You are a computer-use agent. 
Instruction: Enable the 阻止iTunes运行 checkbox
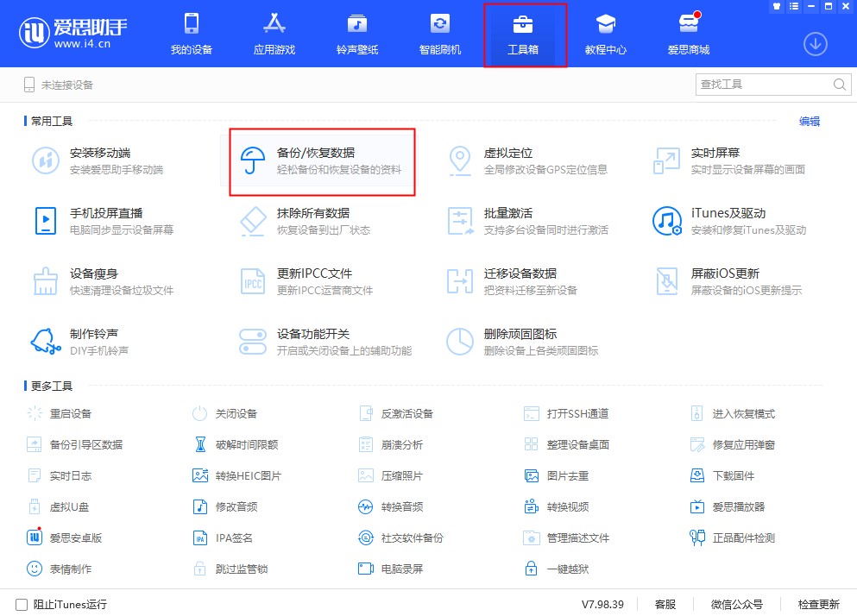[22, 605]
